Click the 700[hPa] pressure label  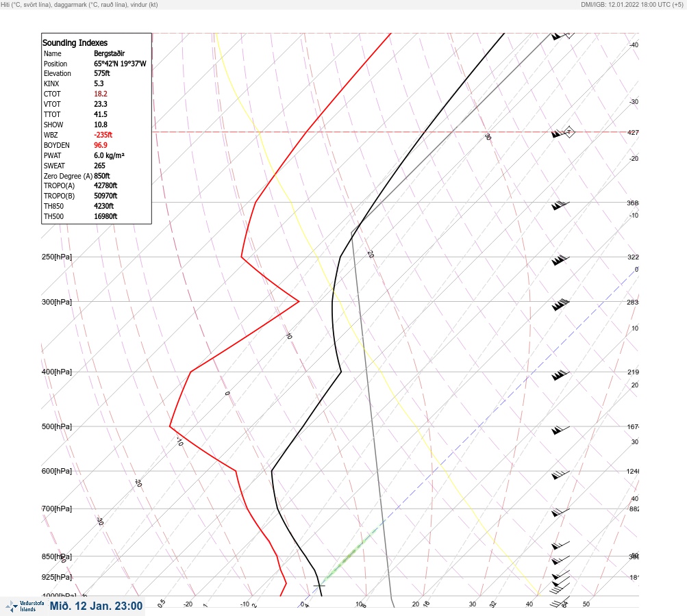click(57, 509)
